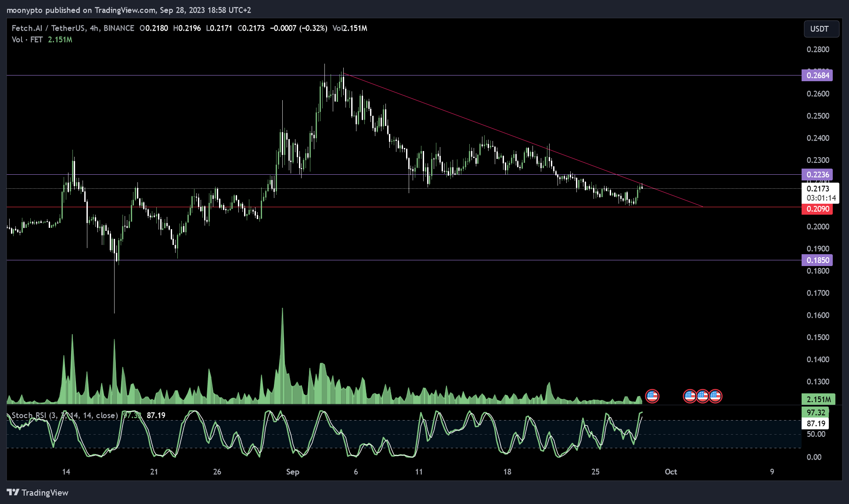The image size is (849, 504).
Task: Click the 25 date label on time axis
Action: pyautogui.click(x=595, y=472)
